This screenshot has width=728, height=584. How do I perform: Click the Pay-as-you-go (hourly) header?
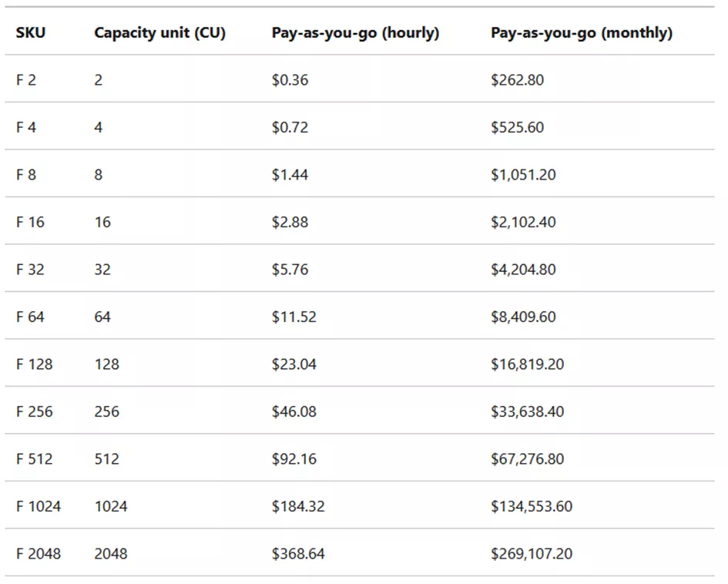tap(355, 33)
